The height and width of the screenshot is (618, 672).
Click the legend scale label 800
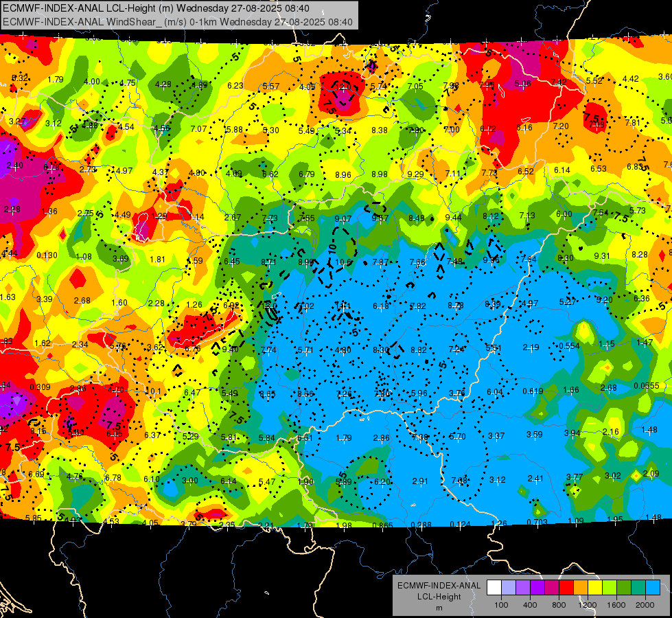pyautogui.click(x=559, y=605)
